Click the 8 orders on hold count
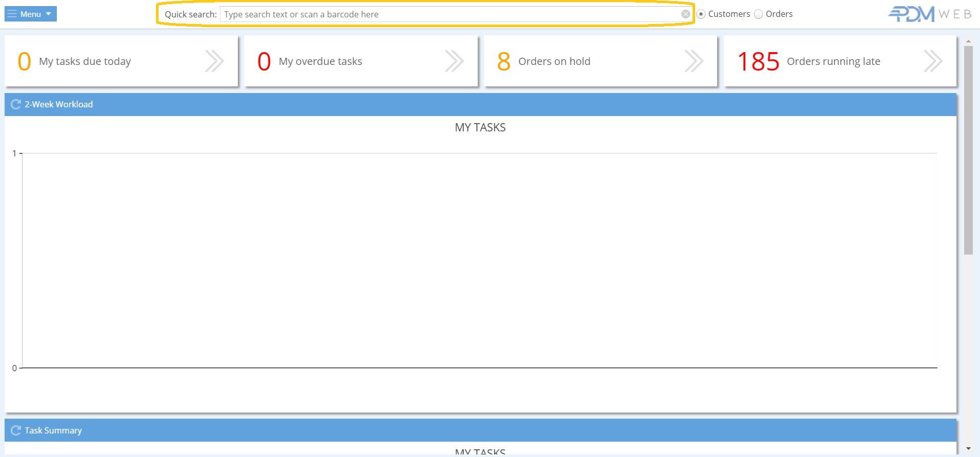Viewport: 980px width, 457px height. point(504,62)
